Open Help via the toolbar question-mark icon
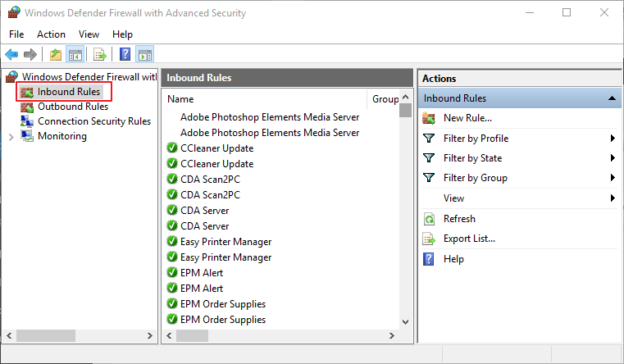The width and height of the screenshot is (624, 364). [x=125, y=54]
